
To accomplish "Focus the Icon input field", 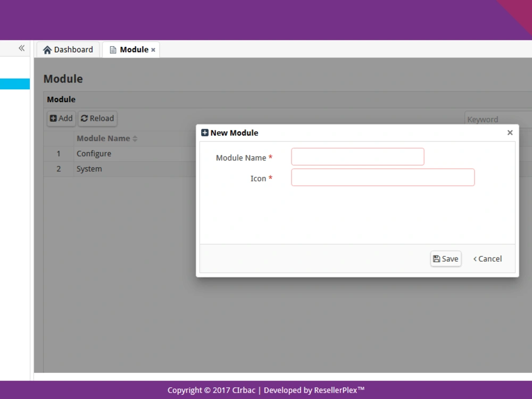I will coord(383,177).
